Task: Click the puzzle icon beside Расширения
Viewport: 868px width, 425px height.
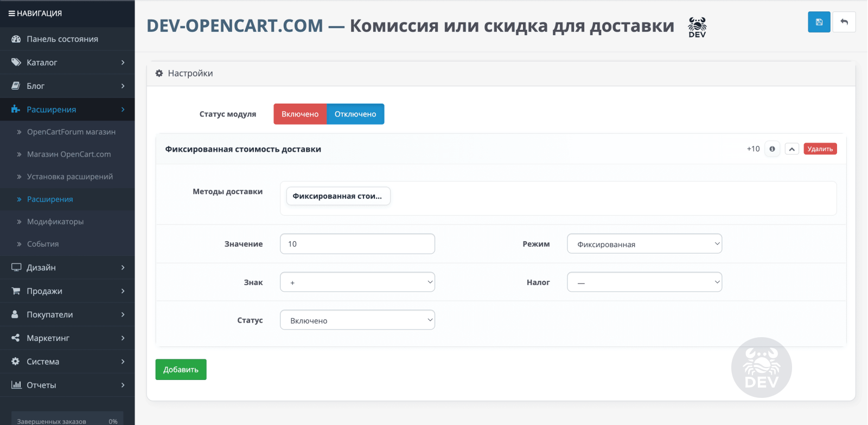Action: [16, 110]
